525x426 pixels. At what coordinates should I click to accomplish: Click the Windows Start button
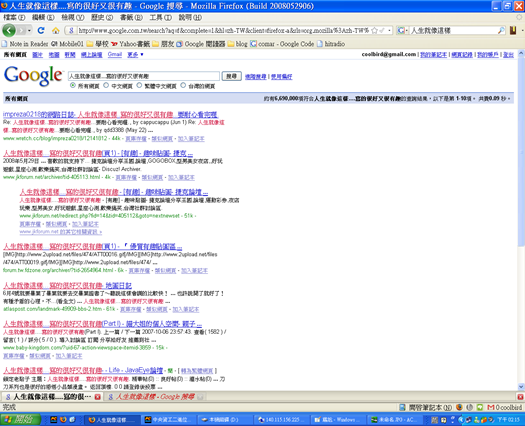point(20,419)
